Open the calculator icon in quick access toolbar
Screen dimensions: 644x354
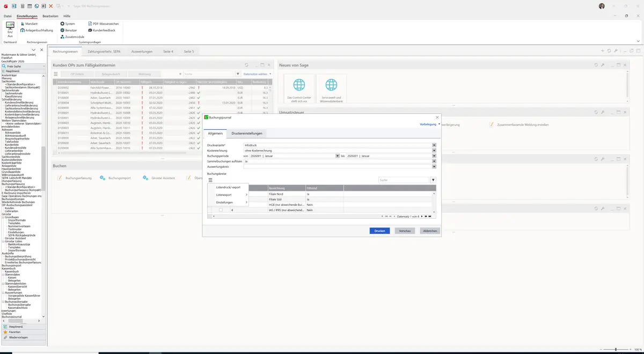(21, 6)
